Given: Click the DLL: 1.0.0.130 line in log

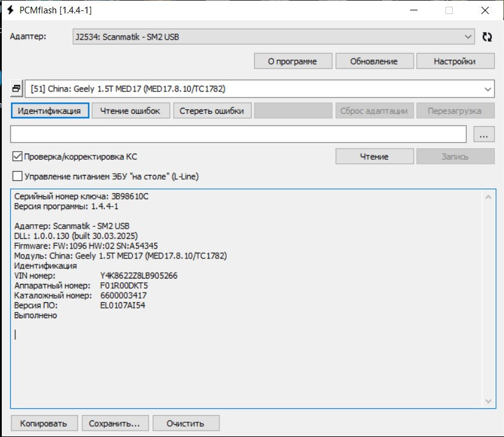Looking at the screenshot, I should pos(76,236).
